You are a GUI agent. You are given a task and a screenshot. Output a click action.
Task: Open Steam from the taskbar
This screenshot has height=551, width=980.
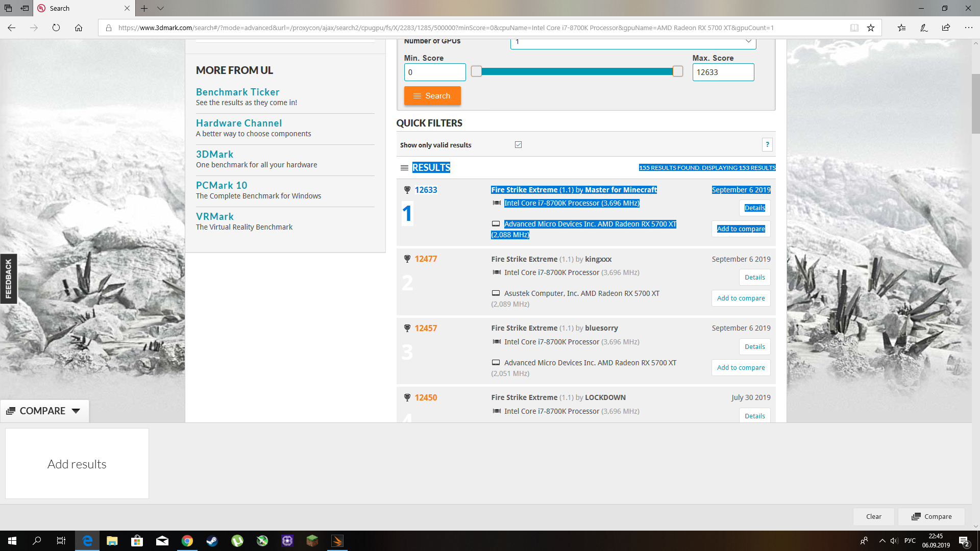pos(212,541)
